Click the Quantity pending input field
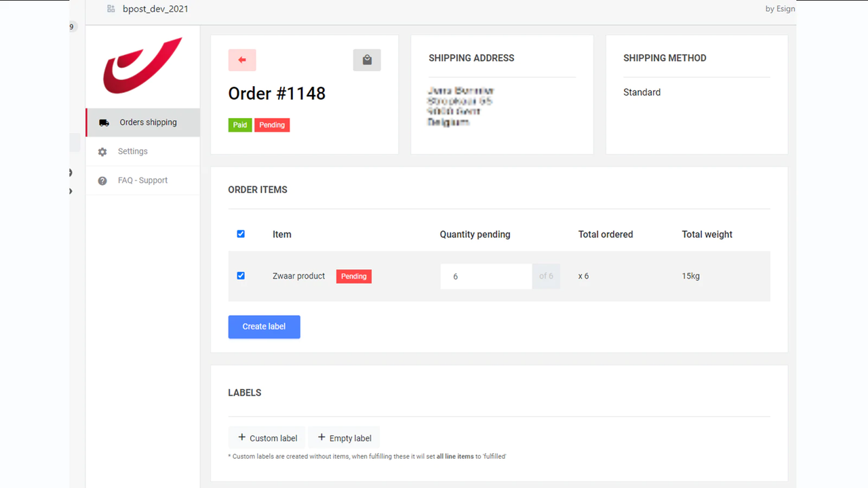Image resolution: width=868 pixels, height=488 pixels. click(486, 277)
